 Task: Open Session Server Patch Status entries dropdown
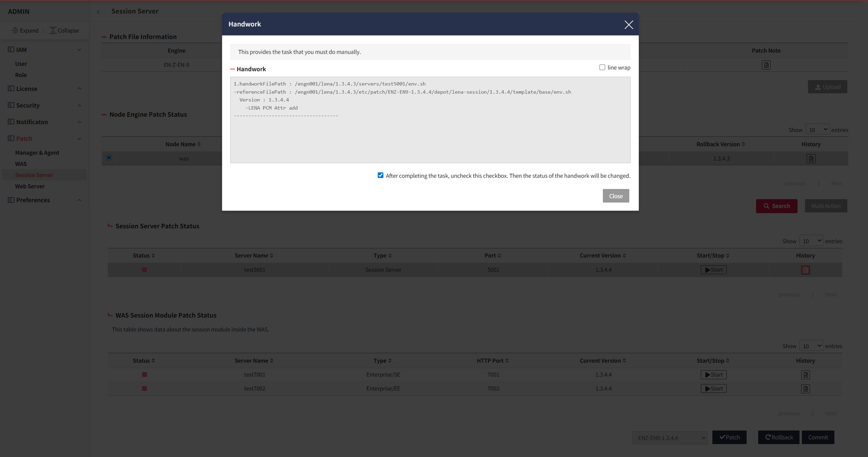(811, 241)
